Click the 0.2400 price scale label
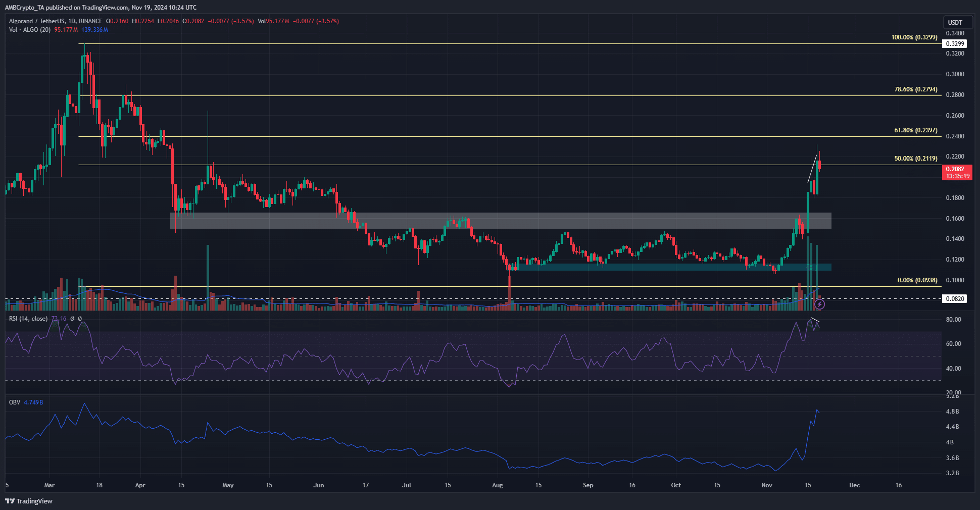Screen dimensions: 980x510 point(955,136)
